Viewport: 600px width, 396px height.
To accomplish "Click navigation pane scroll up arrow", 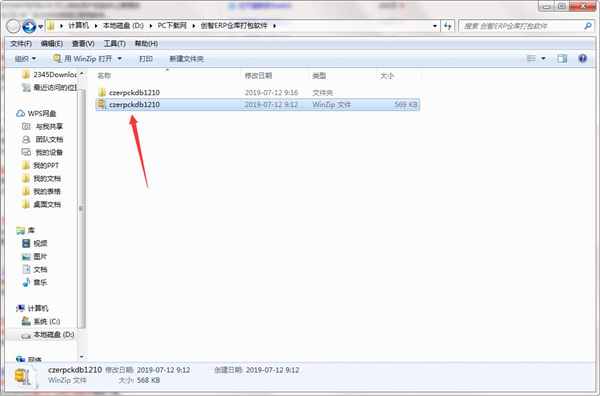I will [x=81, y=73].
